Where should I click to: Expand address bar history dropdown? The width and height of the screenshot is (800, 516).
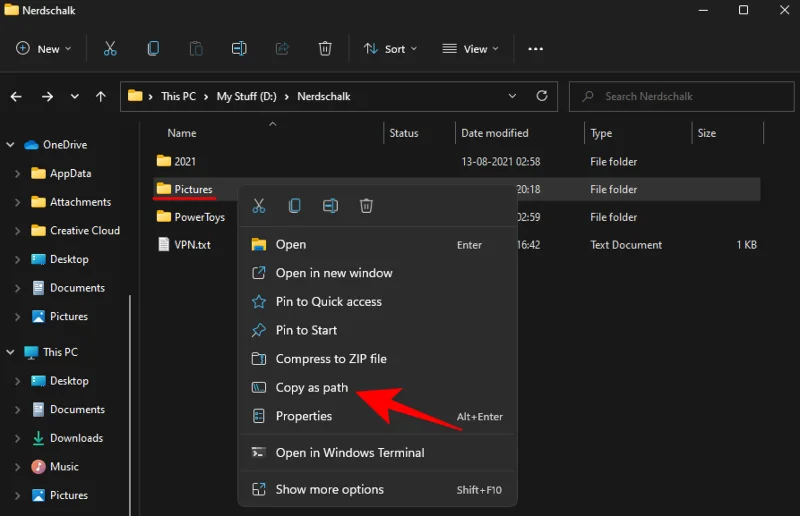coord(512,96)
